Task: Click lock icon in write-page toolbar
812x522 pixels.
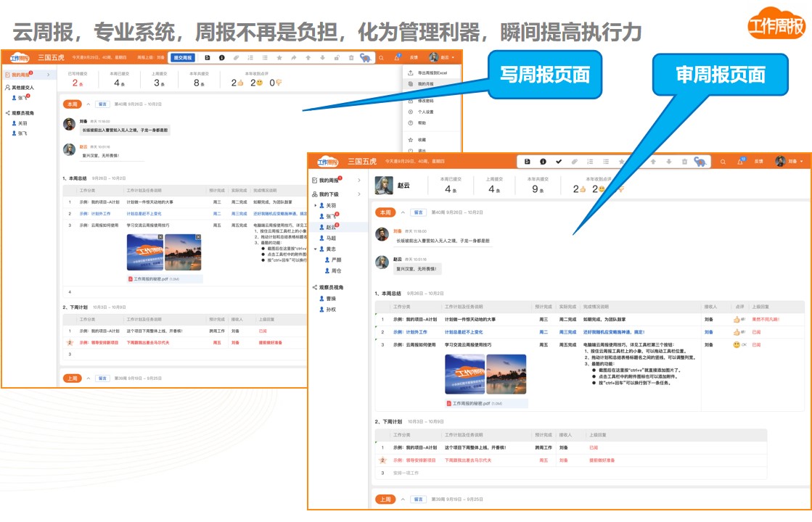Action: (337, 57)
